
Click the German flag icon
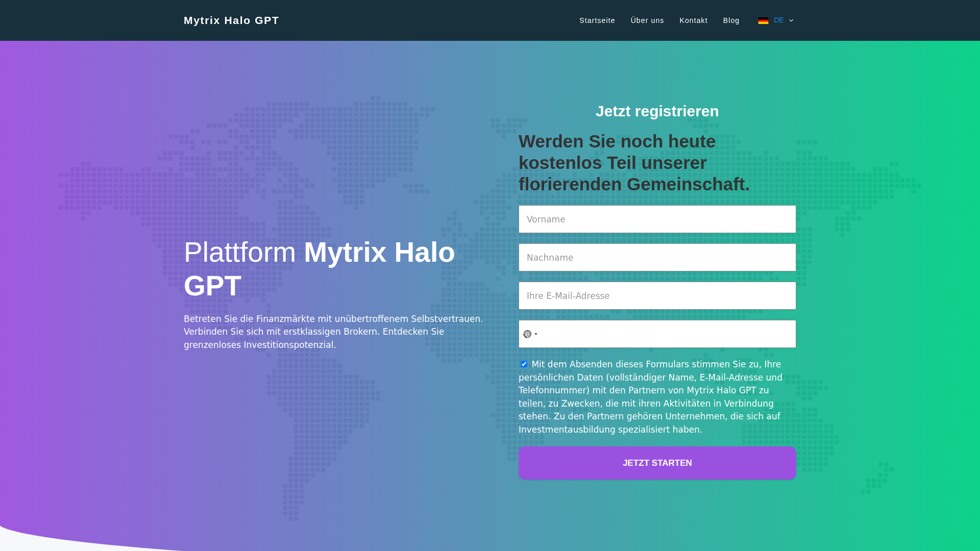click(764, 20)
